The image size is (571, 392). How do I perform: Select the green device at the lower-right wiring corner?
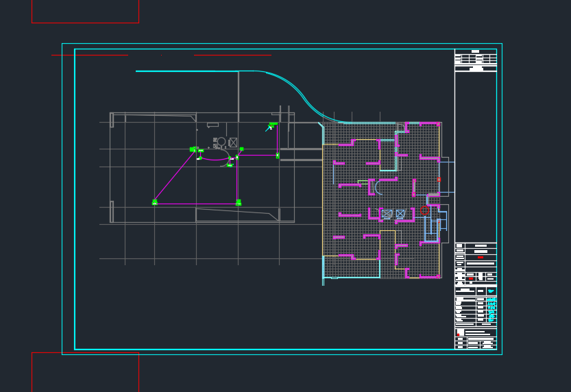(x=239, y=202)
